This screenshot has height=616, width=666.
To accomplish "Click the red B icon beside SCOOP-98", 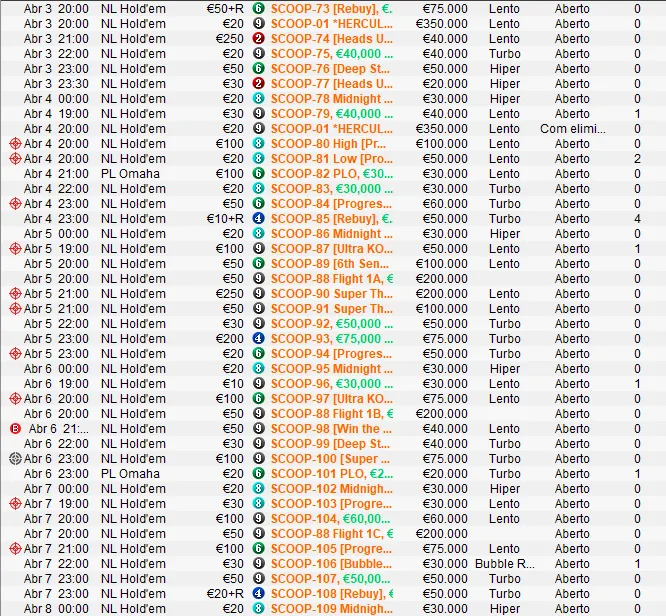I will pyautogui.click(x=15, y=429).
